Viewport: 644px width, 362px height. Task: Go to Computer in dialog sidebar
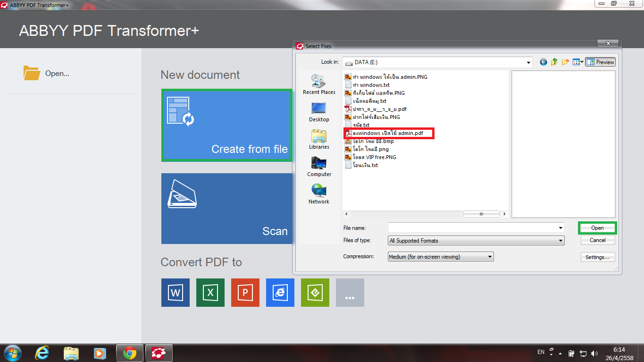click(319, 167)
